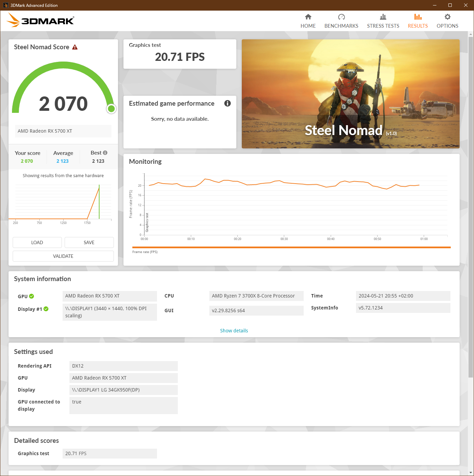Click the Settings used GPU value field
The height and width of the screenshot is (476, 474).
click(123, 378)
